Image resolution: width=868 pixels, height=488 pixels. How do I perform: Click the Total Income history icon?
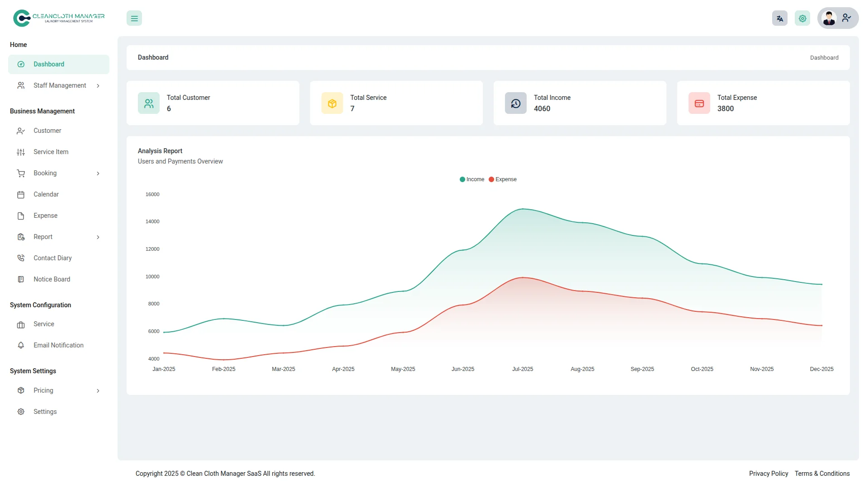pos(516,103)
